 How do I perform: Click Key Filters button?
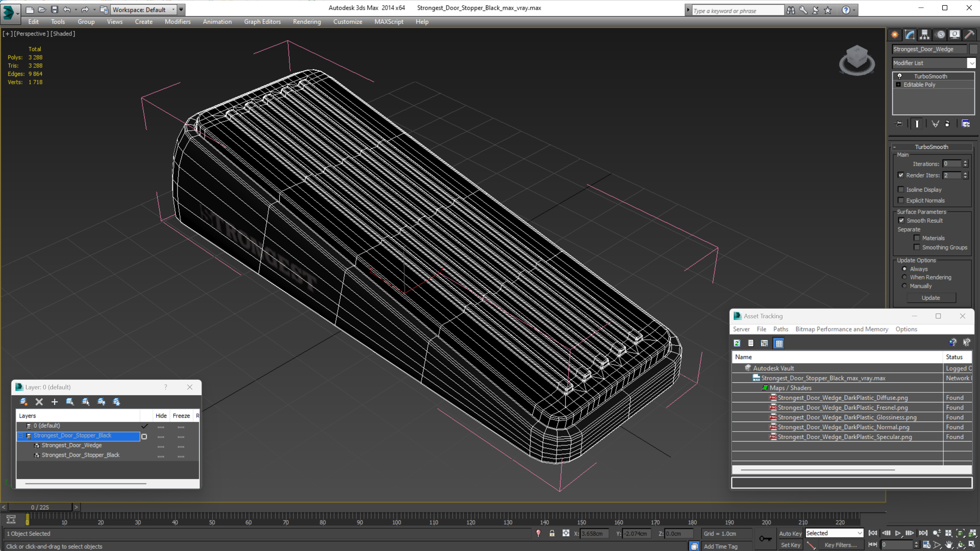pos(841,545)
